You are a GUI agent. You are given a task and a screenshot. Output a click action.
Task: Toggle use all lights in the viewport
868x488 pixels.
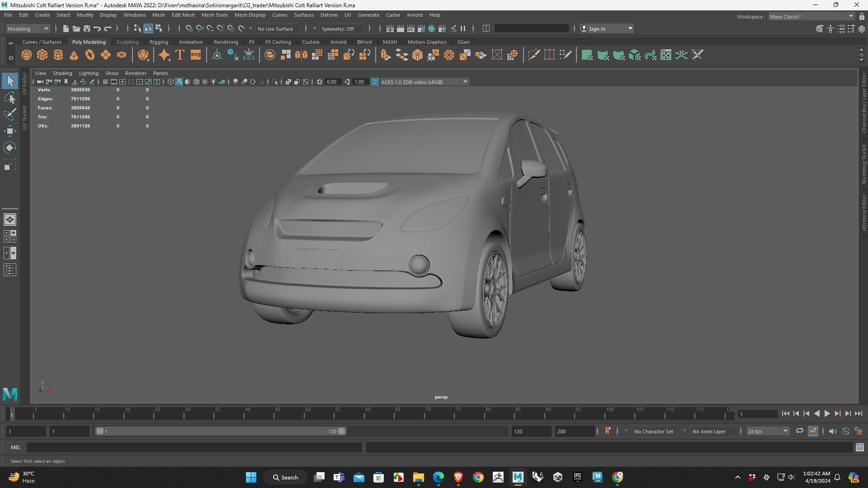click(x=213, y=82)
